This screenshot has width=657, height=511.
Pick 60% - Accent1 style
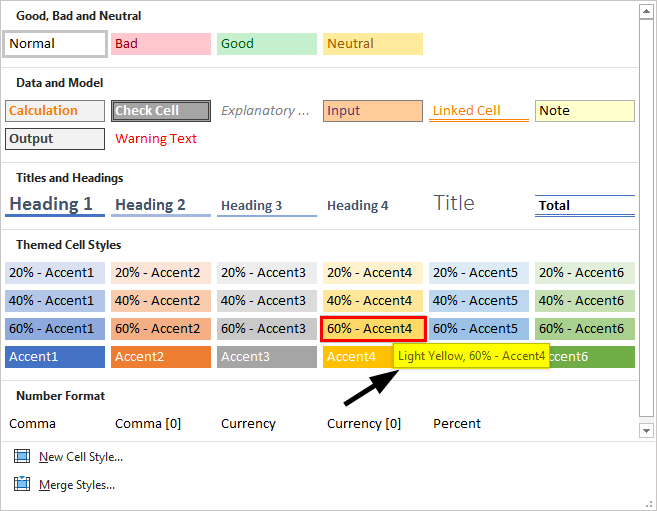(55, 329)
